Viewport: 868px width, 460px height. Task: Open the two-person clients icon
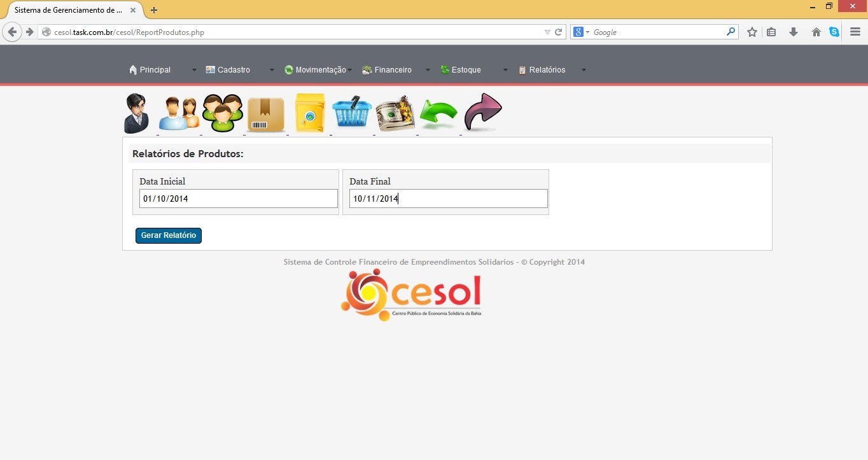pyautogui.click(x=179, y=114)
